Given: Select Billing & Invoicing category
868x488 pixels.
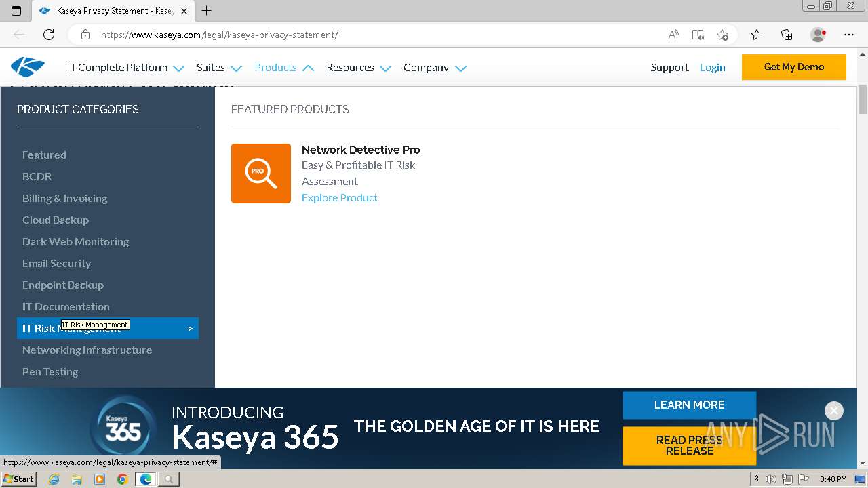Looking at the screenshot, I should pos(65,198).
